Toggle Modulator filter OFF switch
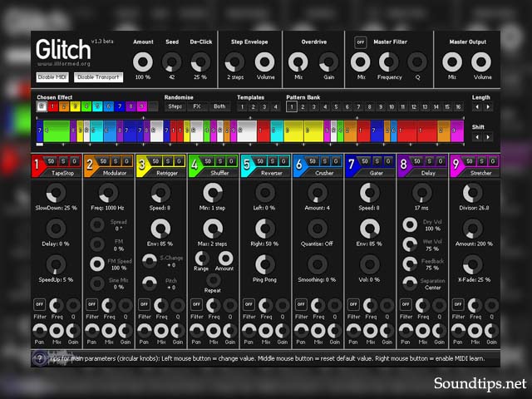 [x=92, y=304]
